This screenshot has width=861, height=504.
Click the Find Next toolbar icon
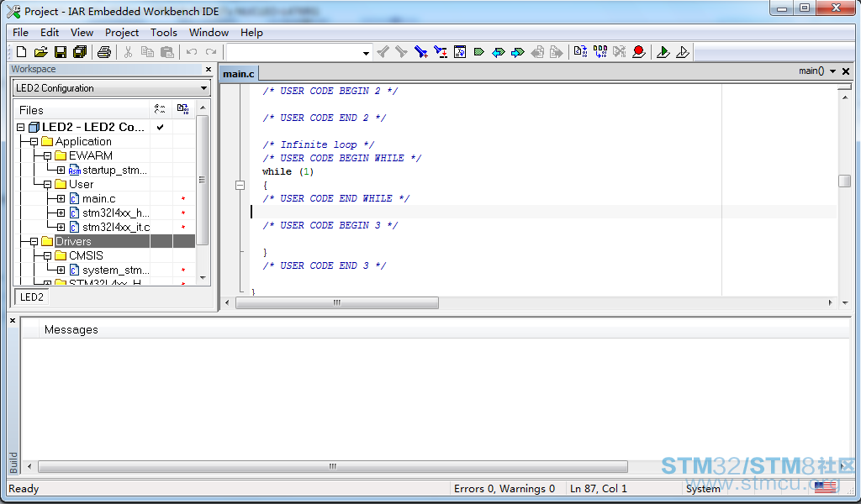coord(402,52)
